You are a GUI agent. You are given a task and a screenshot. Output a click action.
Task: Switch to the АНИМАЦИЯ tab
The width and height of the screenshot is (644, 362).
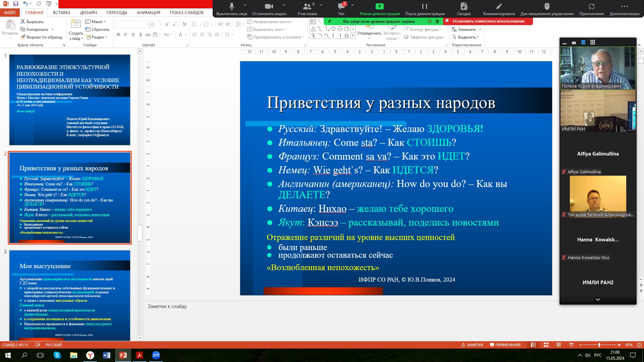148,13
